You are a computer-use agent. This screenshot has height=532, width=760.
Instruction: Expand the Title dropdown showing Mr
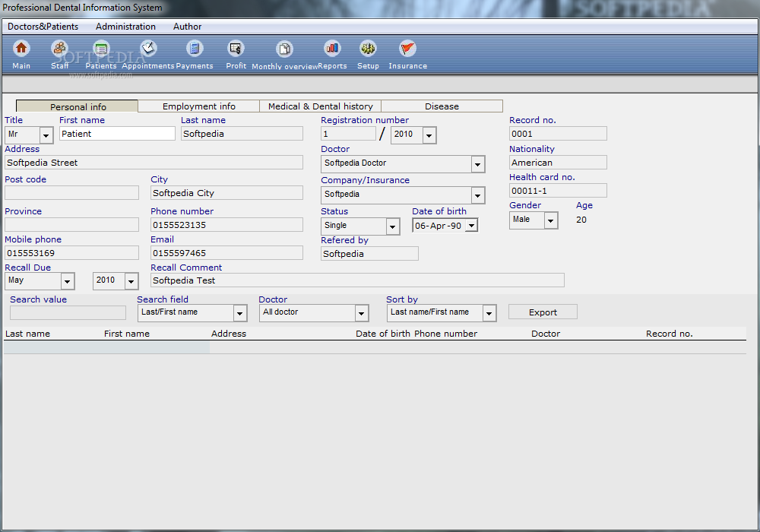coord(46,136)
